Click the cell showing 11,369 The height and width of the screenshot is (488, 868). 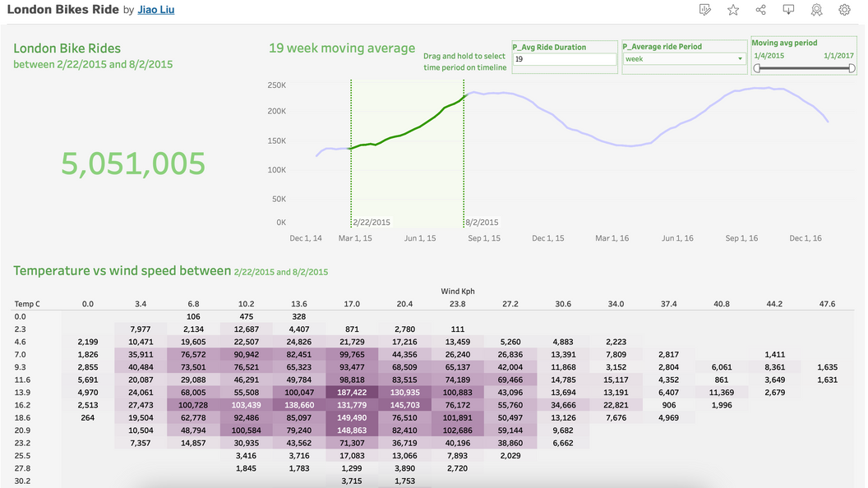click(722, 392)
